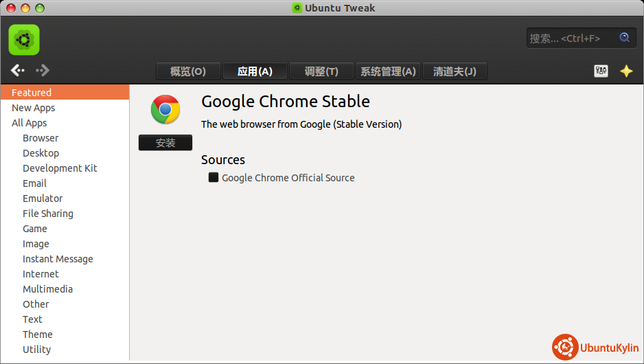
Task: Go forward with the right arrow
Action: [x=43, y=70]
